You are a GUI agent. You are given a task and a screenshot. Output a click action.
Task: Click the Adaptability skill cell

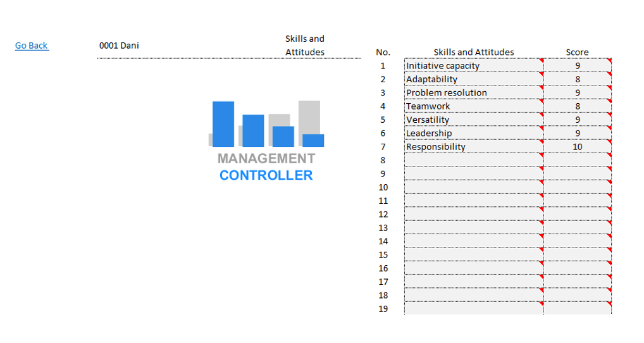(x=473, y=79)
